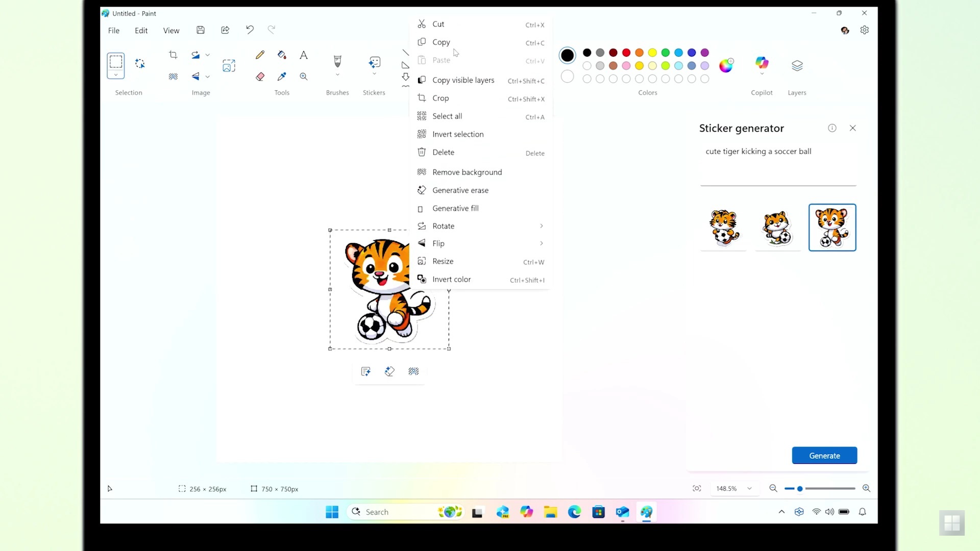Select the Text tool

(304, 55)
